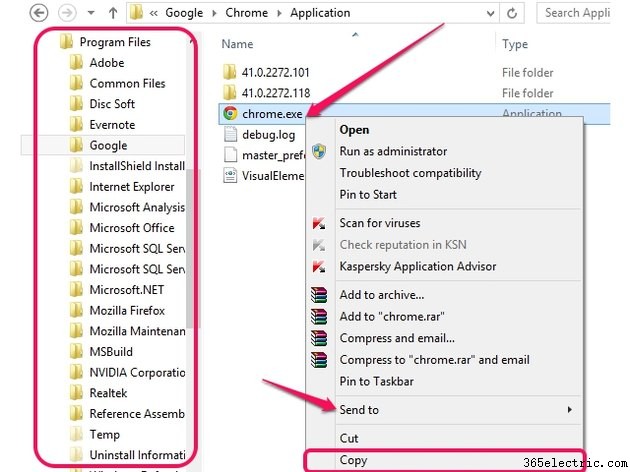Open the Internet Explorer folder

(132, 187)
